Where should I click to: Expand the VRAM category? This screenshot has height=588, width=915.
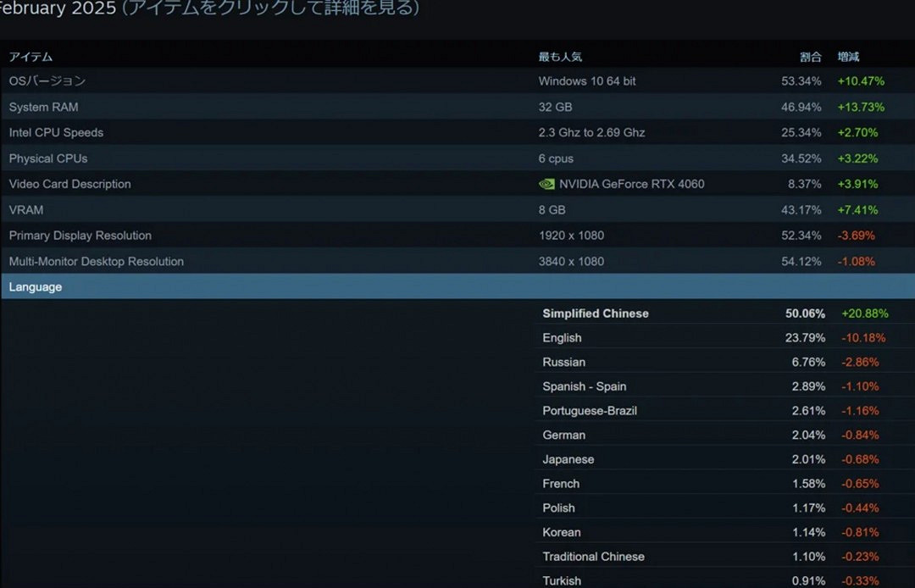coord(25,209)
